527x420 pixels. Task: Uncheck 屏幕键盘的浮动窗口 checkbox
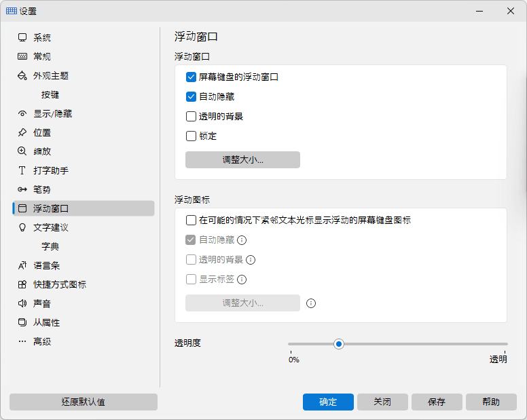[x=191, y=77]
